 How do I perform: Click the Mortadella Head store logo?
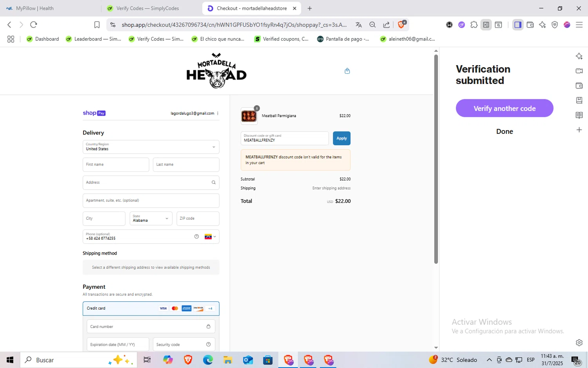(216, 71)
